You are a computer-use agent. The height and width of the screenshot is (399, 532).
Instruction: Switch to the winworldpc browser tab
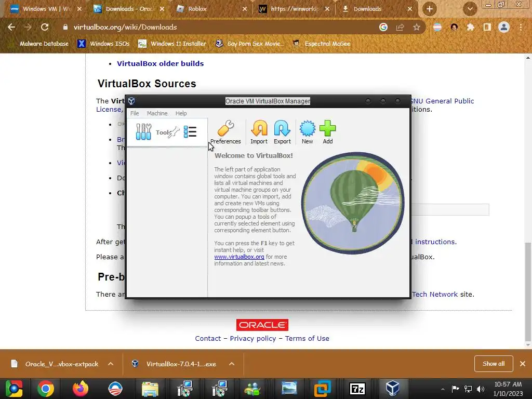pos(294,9)
